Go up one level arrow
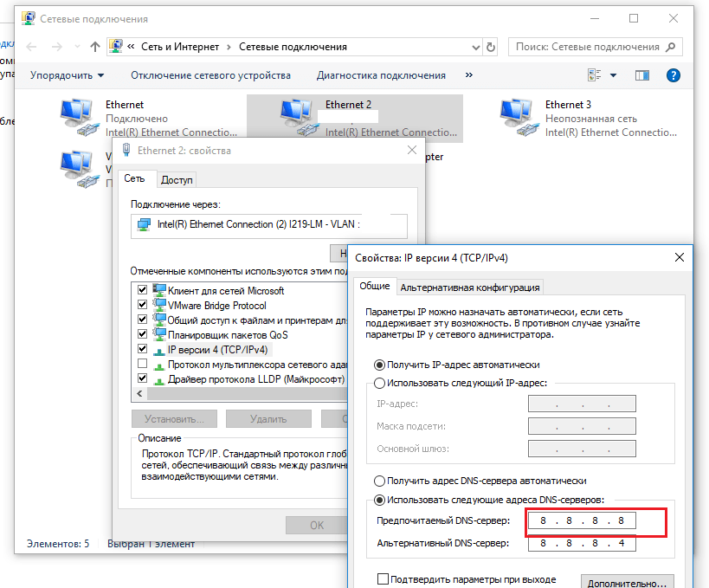 95,47
